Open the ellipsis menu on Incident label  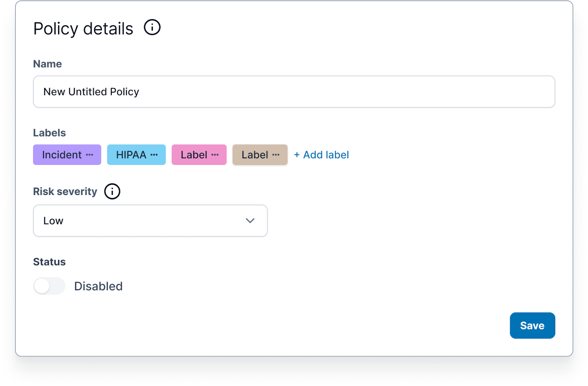point(90,155)
